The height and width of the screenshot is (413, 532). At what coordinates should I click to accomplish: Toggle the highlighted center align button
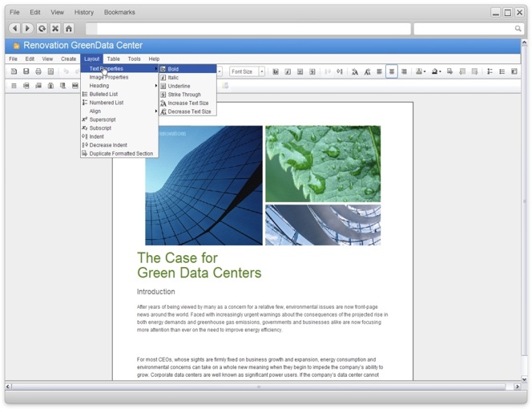(x=392, y=71)
